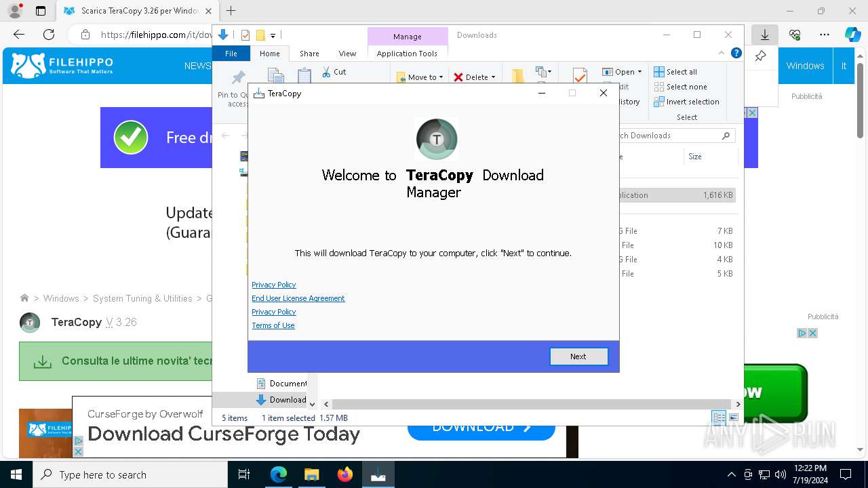Screen dimensions: 868x488
Task: Click the navigation pane scroll down arrow
Action: point(312,404)
